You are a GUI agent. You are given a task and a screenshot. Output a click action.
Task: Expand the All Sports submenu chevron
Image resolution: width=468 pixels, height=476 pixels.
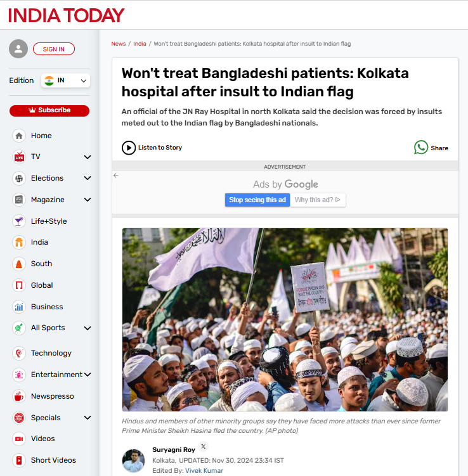(x=88, y=328)
